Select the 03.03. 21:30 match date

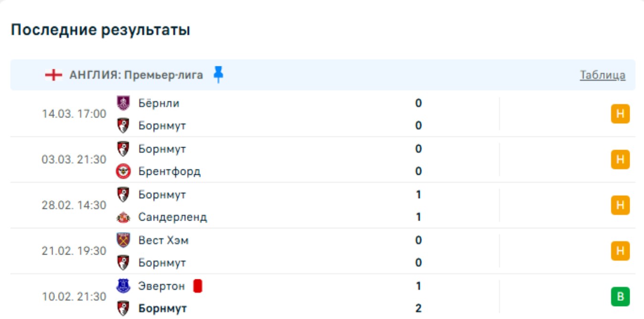(x=74, y=159)
